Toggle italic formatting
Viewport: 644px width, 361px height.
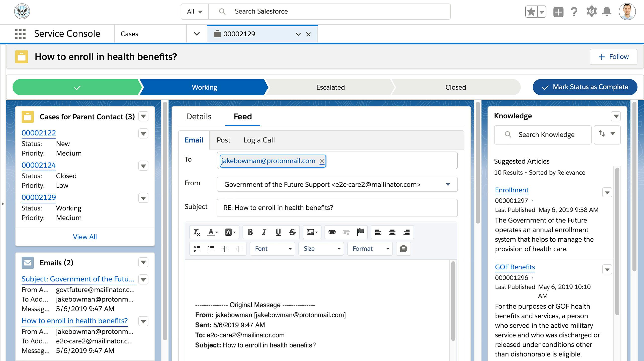(x=264, y=232)
